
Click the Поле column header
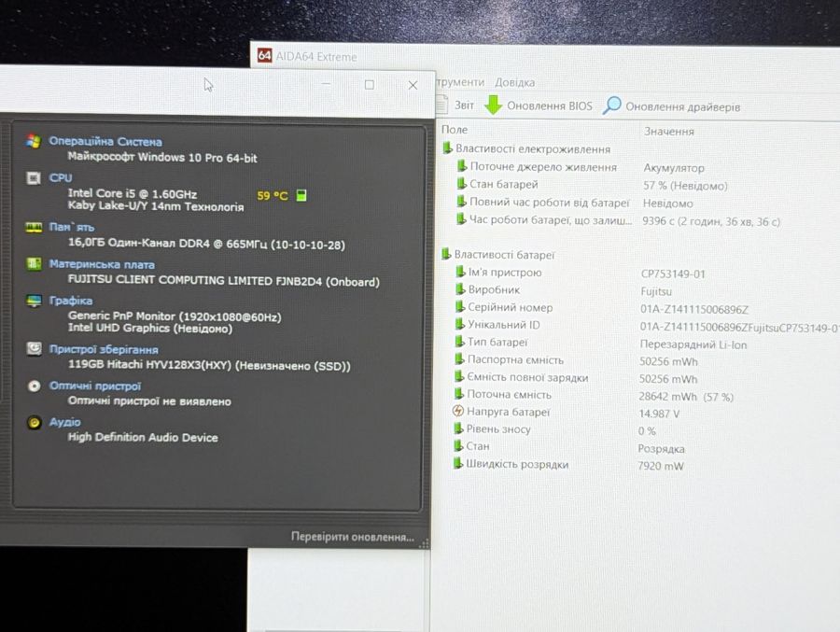point(455,130)
